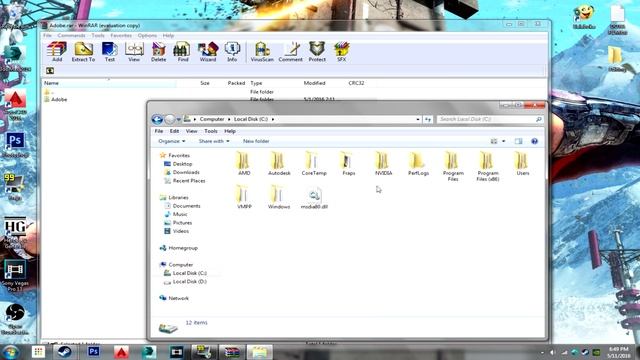The image size is (640, 360).
Task: Open Documents library in sidebar
Action: point(182,206)
